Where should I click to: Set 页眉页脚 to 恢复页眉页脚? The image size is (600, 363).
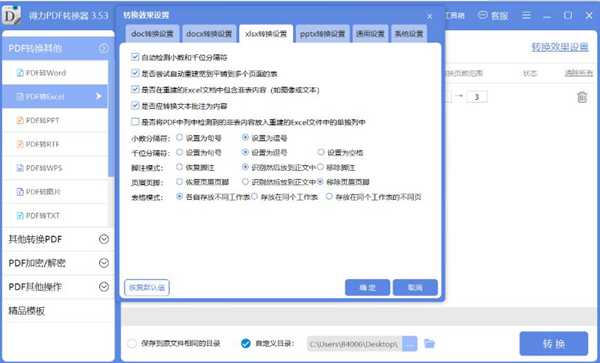[179, 182]
